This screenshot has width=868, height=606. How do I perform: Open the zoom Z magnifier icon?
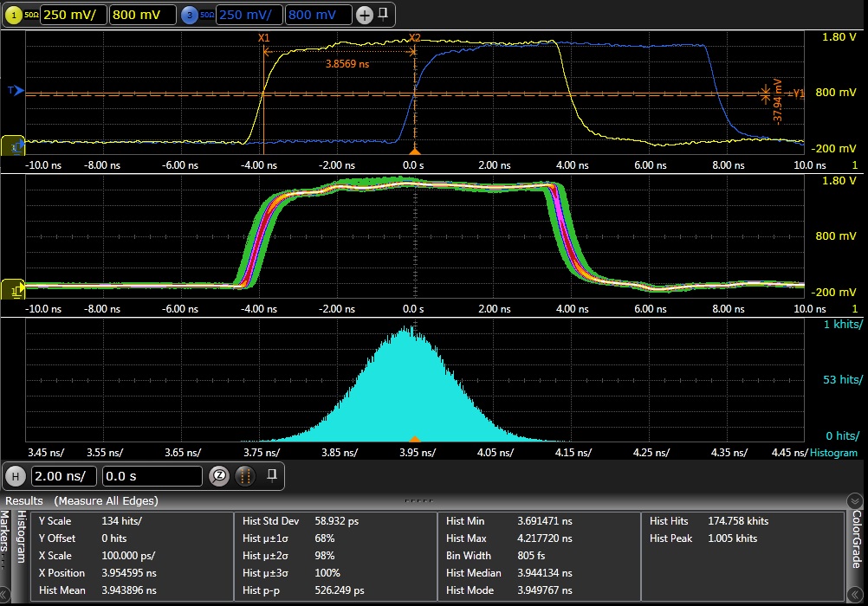(x=220, y=476)
